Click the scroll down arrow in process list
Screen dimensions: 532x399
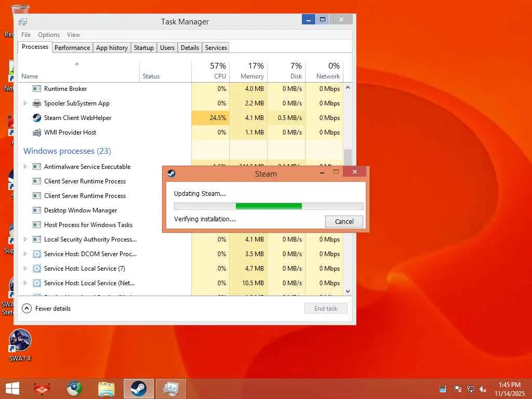point(348,291)
